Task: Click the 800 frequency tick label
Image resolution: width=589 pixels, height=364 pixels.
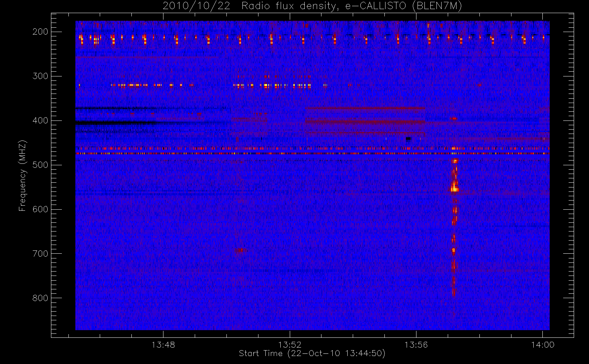Action: pos(40,298)
